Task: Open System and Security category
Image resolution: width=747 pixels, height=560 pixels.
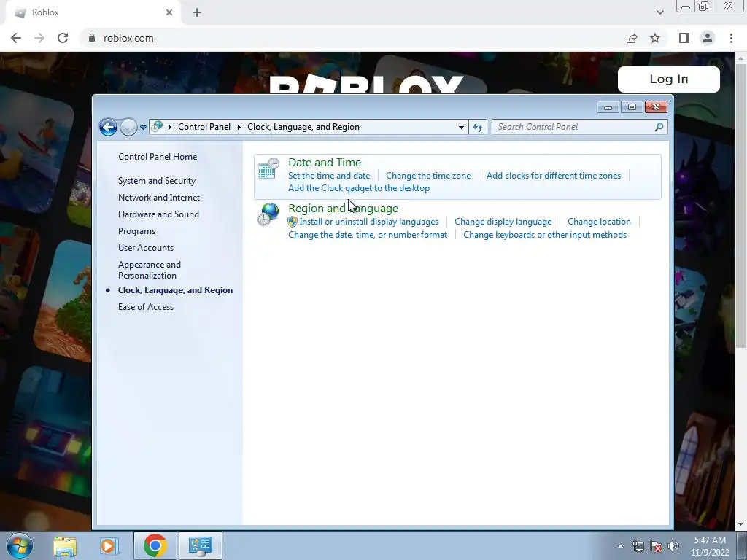Action: click(157, 181)
